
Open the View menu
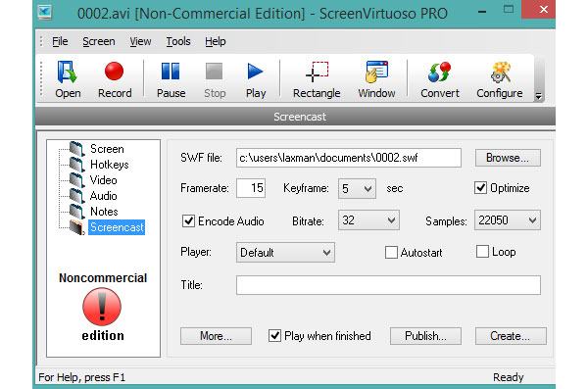[x=140, y=41]
